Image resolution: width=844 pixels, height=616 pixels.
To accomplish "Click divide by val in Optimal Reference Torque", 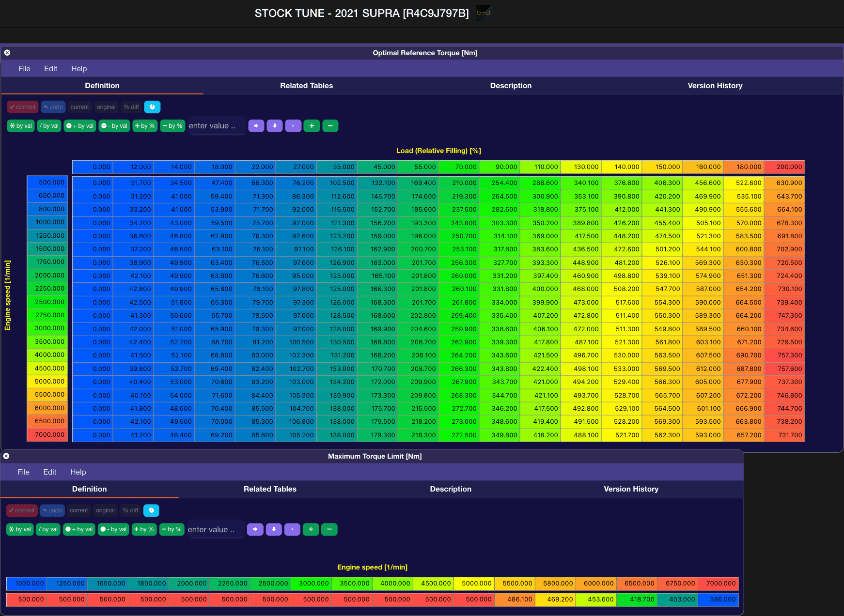I will (x=49, y=126).
